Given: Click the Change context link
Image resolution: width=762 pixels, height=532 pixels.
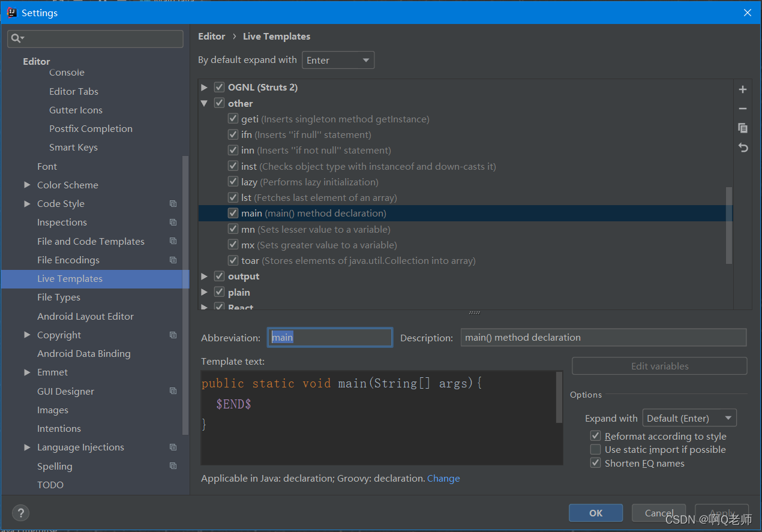Looking at the screenshot, I should coord(443,479).
